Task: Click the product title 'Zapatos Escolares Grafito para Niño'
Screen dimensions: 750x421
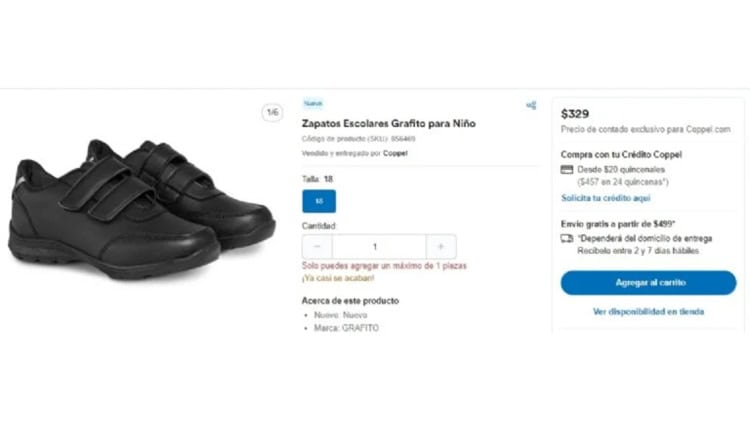Action: 389,123
